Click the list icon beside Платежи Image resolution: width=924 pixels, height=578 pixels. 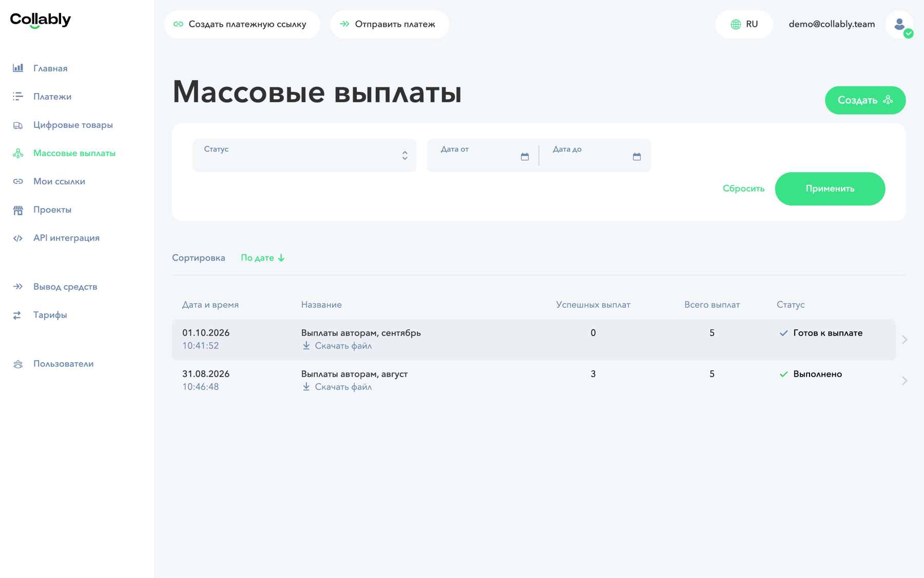[18, 96]
